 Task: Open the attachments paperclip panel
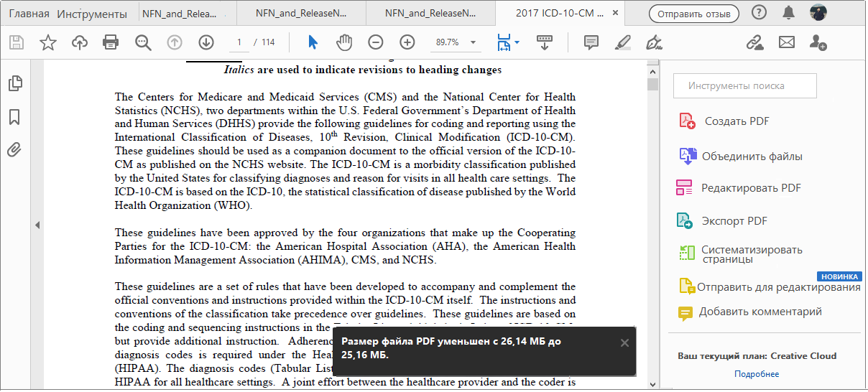click(14, 149)
